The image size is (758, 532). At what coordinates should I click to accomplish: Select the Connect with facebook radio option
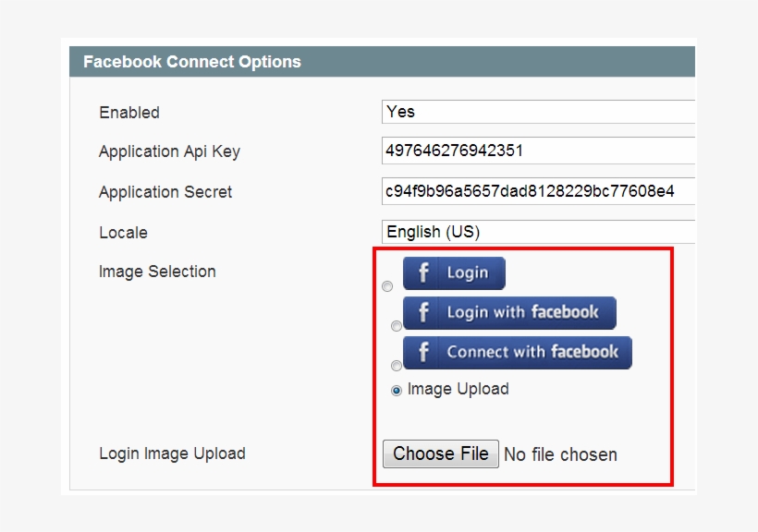397,366
